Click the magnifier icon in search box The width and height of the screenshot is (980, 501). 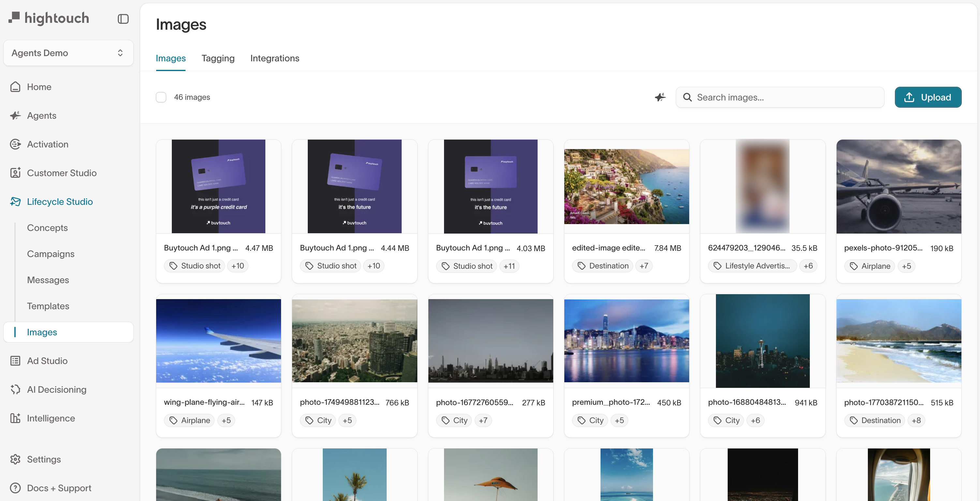tap(687, 97)
